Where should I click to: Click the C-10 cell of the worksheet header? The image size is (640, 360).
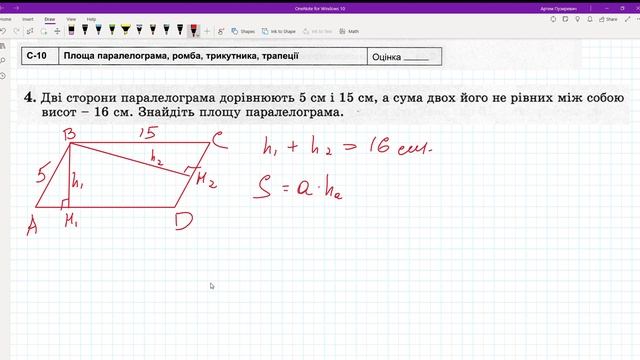tap(40, 56)
